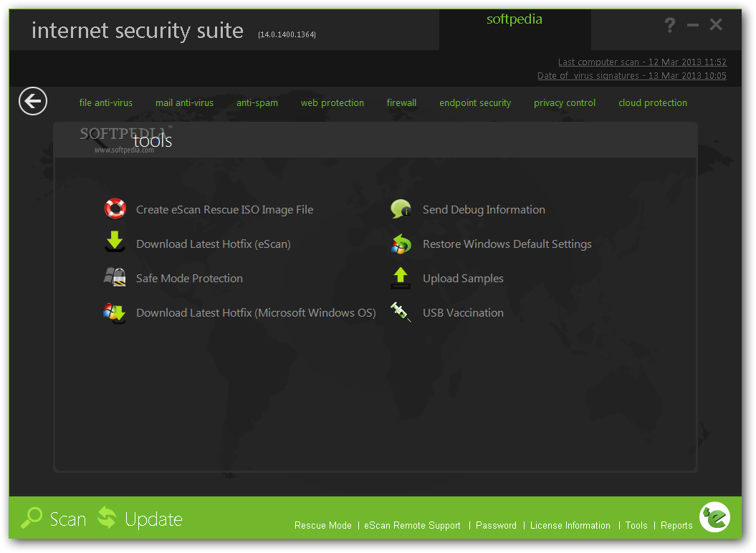The image size is (756, 553).
Task: Click Send Debug Information text
Action: (x=484, y=210)
